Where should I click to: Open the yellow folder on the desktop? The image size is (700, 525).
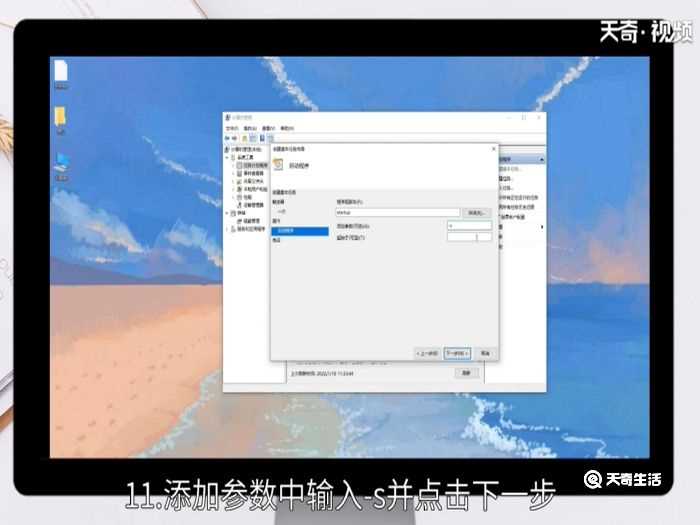coord(61,116)
